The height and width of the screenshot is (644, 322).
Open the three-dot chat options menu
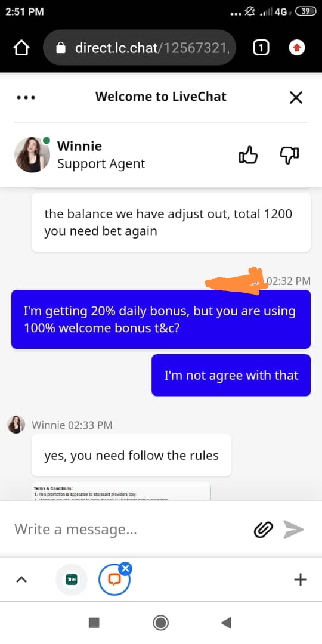tap(26, 98)
